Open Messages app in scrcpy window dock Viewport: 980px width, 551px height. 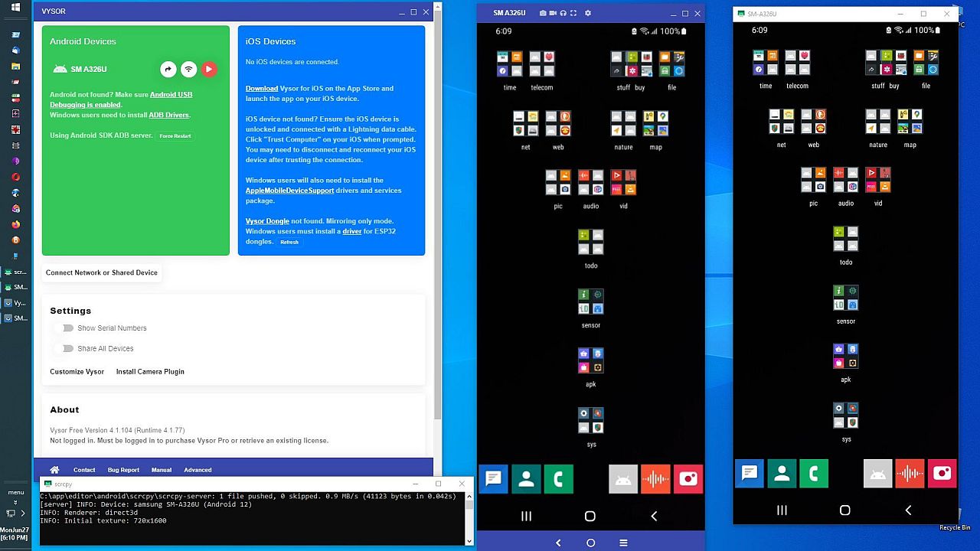tap(750, 474)
